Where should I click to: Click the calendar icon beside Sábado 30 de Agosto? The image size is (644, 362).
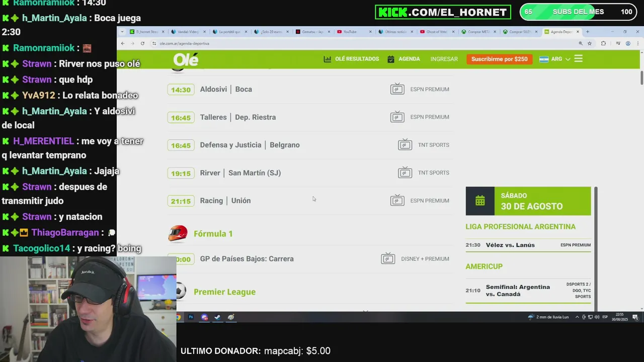point(480,201)
